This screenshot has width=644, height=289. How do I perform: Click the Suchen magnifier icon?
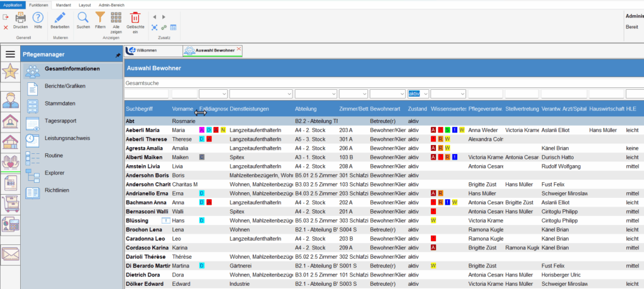tap(83, 18)
